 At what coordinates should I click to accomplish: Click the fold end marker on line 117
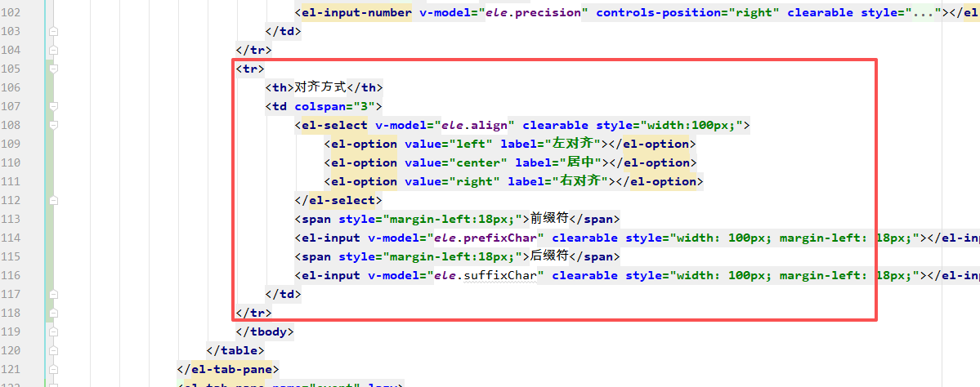(x=54, y=294)
